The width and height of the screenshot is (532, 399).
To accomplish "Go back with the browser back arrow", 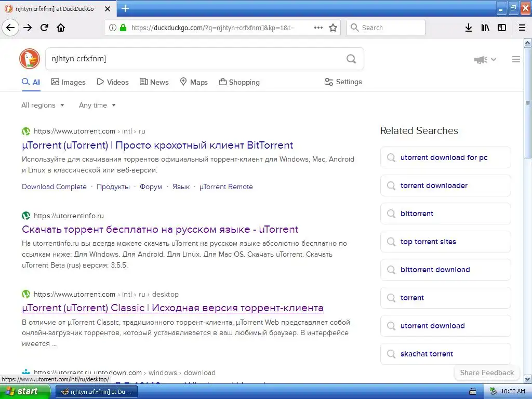I will click(x=10, y=28).
